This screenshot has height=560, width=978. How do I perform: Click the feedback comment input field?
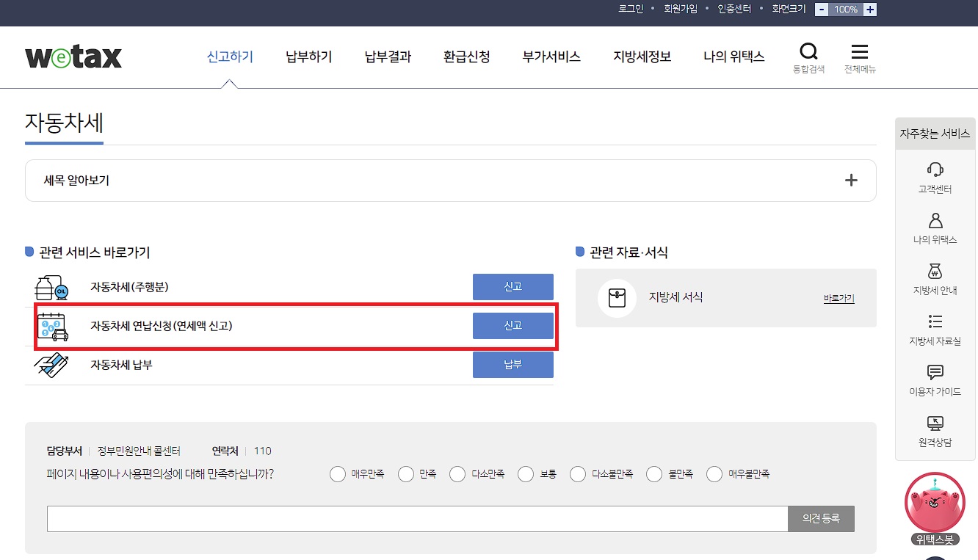coord(411,519)
